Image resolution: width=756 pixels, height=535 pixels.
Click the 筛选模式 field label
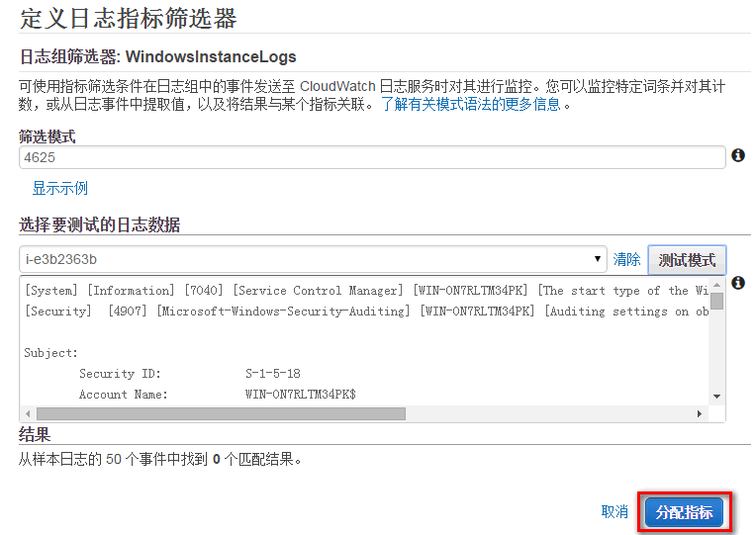[47, 136]
